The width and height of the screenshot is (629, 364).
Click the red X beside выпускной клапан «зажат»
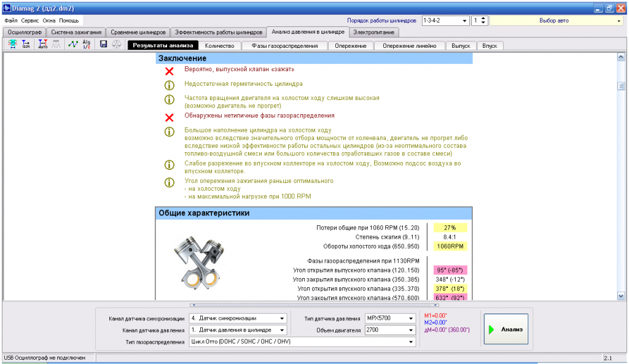[170, 71]
